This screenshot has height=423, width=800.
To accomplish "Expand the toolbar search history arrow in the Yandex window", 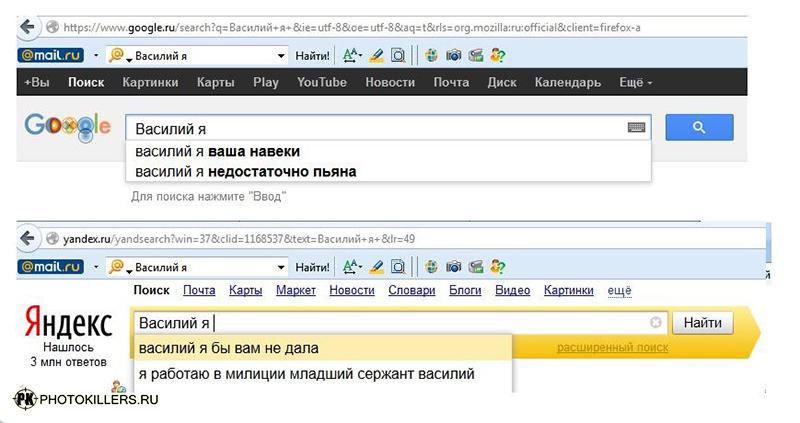I will click(281, 267).
